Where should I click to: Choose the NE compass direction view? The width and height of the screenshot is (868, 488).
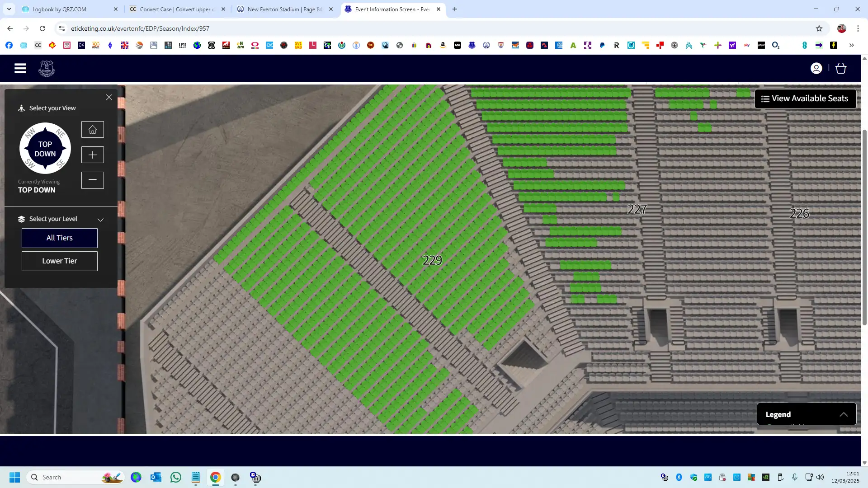tap(61, 133)
